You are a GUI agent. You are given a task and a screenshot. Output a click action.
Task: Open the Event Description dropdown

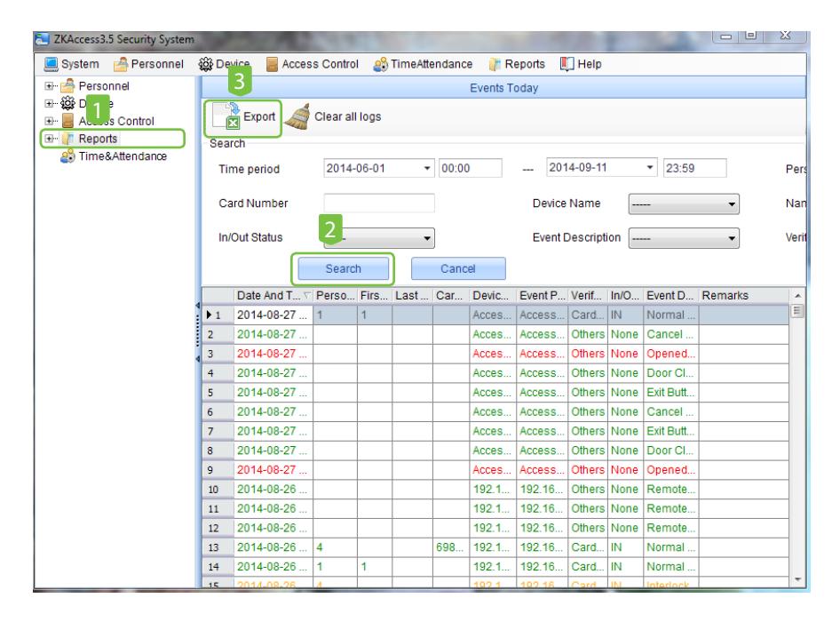pyautogui.click(x=684, y=238)
